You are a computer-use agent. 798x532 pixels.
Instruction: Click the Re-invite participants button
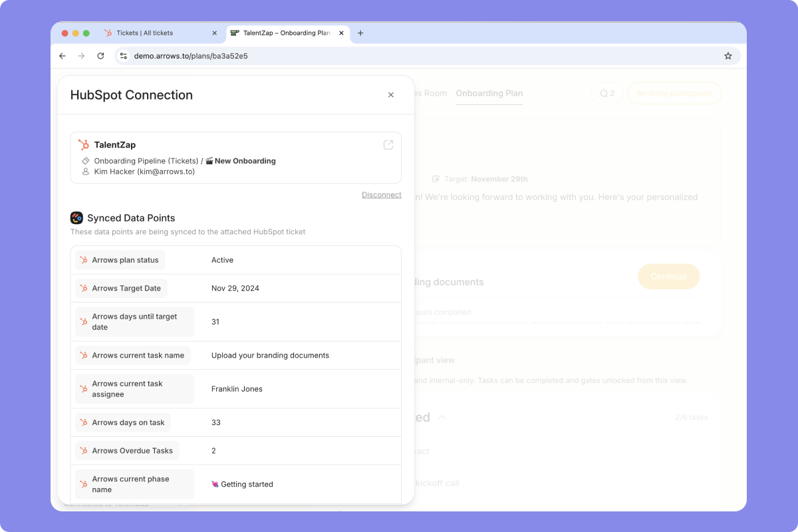674,93
